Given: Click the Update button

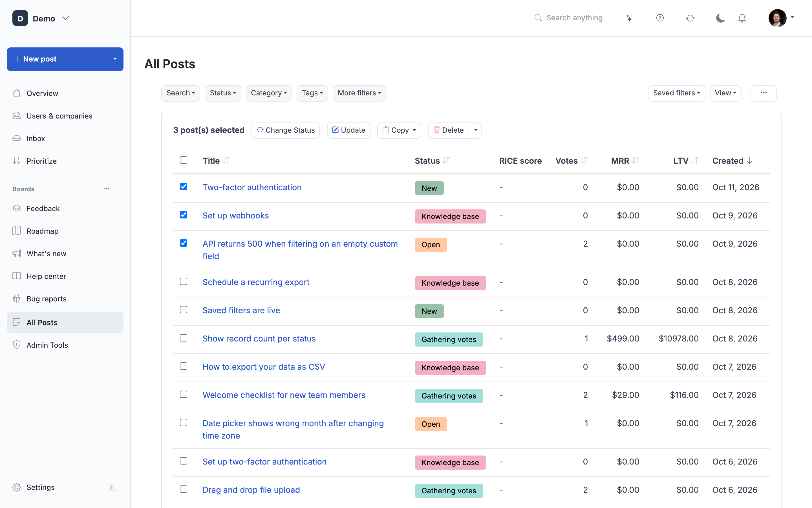Looking at the screenshot, I should click(348, 130).
